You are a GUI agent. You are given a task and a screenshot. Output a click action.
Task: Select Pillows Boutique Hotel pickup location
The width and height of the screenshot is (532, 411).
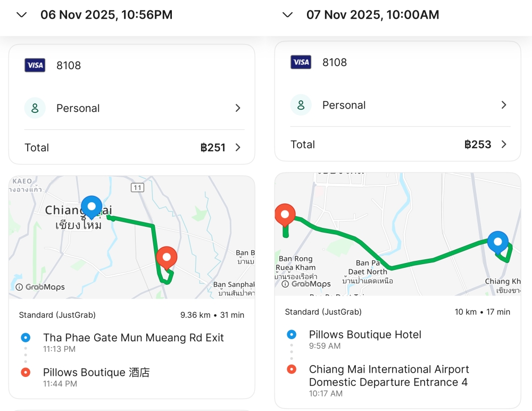365,334
